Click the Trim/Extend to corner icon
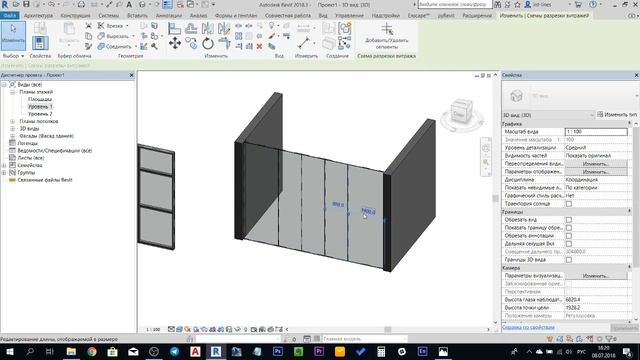The image size is (640, 360). 224,43
